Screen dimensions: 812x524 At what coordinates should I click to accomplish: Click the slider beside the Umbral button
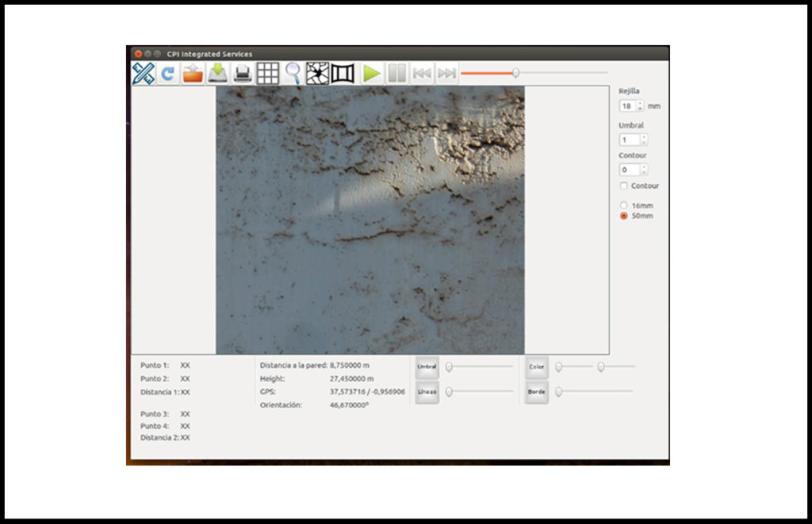coord(480,366)
